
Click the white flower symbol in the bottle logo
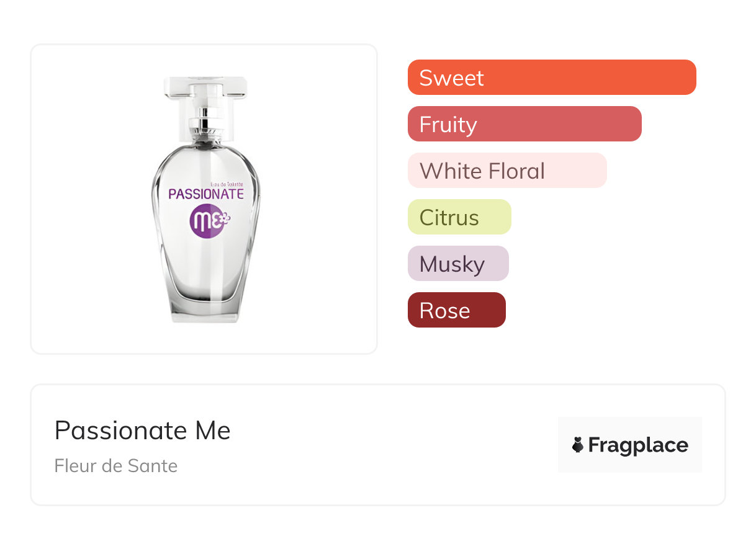(x=224, y=217)
